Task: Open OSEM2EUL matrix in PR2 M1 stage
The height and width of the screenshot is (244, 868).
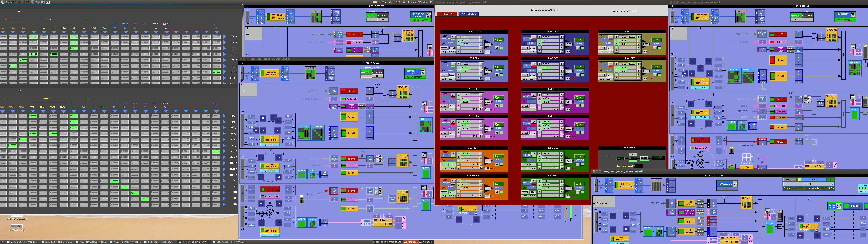Action: click(x=304, y=133)
